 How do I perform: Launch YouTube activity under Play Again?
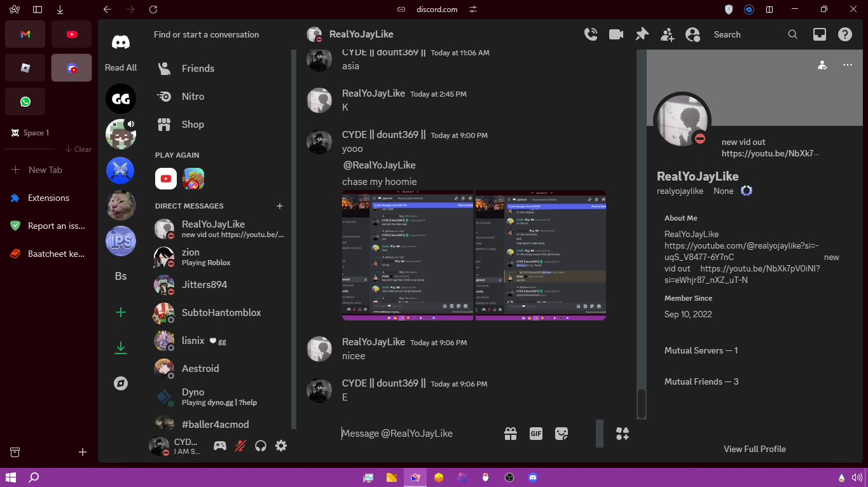point(166,179)
